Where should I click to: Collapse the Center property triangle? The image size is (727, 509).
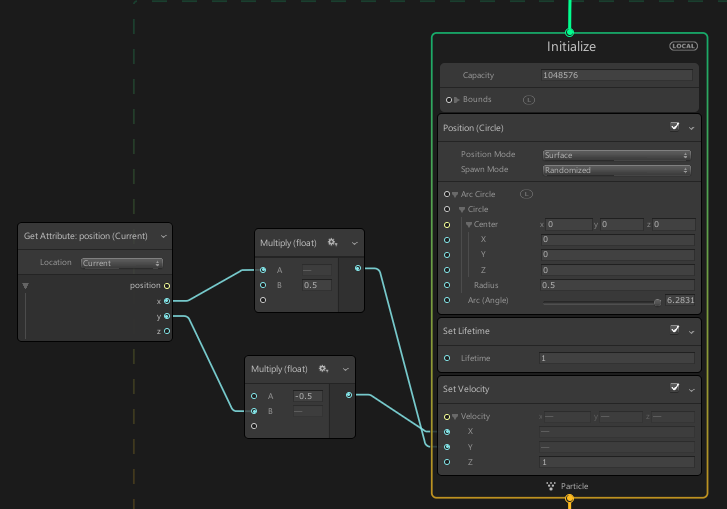(x=469, y=224)
